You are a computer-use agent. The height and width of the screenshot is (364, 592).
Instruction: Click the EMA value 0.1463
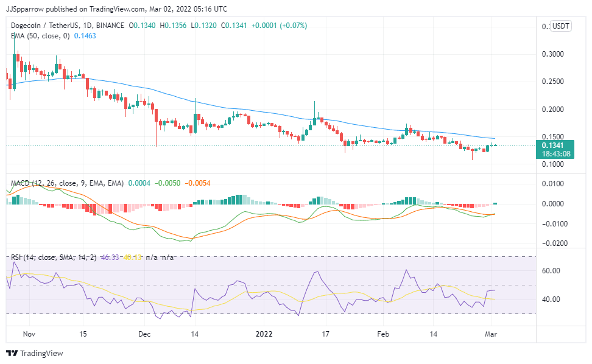[x=85, y=36]
